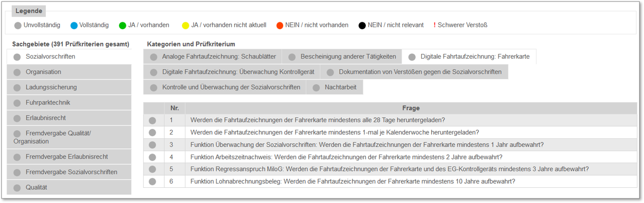Click the gray status dot for question 1
The height and width of the screenshot is (203, 644).
[153, 120]
